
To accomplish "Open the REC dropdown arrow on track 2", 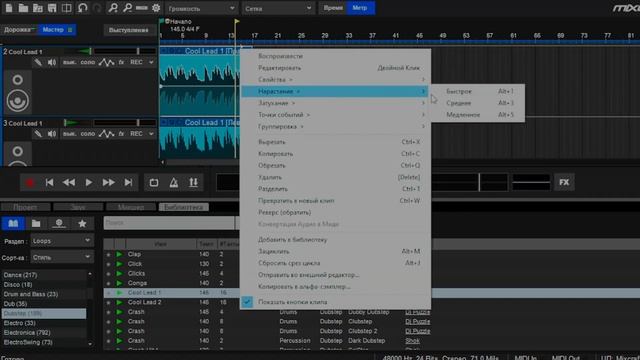I will [151, 62].
